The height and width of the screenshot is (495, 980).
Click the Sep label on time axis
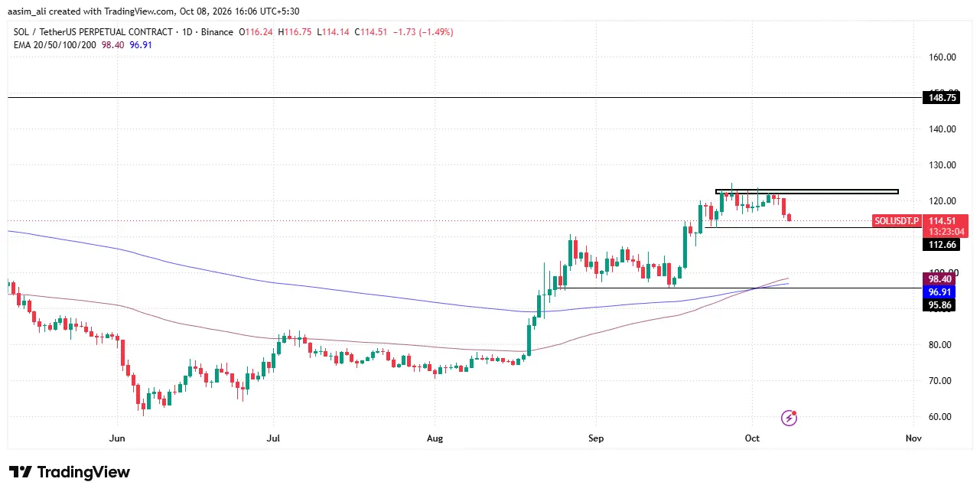(x=596, y=438)
